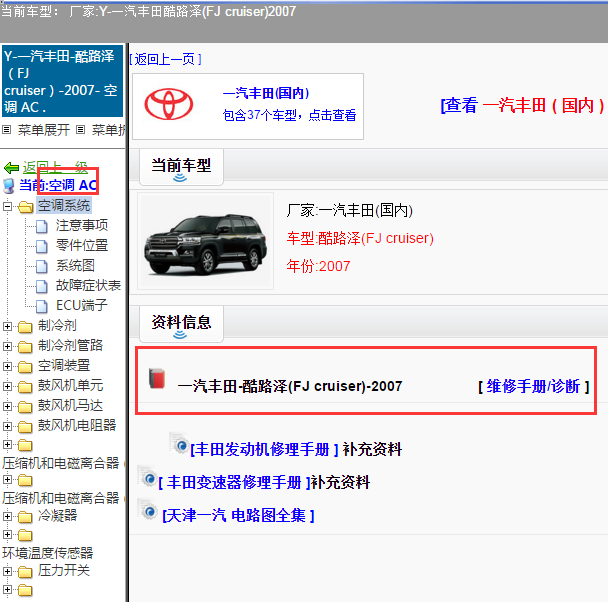Open the 维修手册/诊断 link
608x602 pixels.
point(534,386)
